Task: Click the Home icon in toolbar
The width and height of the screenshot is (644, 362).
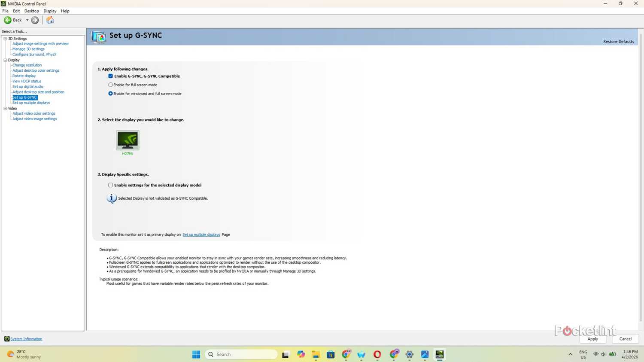Action: 50,20
